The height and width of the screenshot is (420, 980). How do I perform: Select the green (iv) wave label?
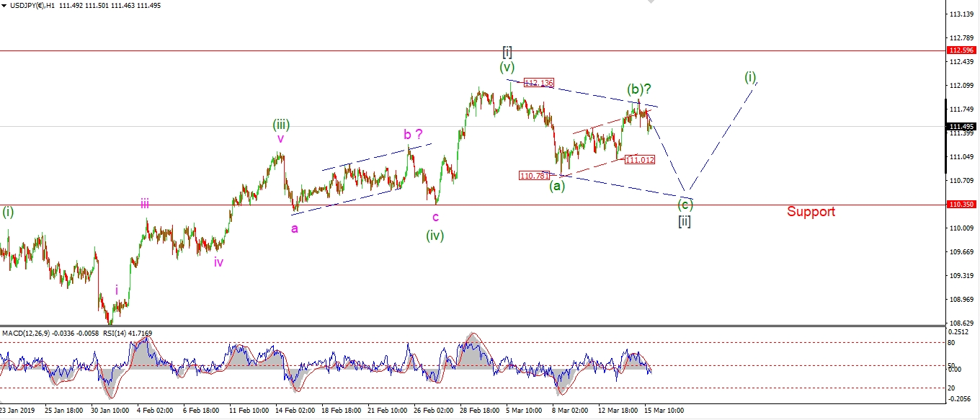(x=435, y=235)
